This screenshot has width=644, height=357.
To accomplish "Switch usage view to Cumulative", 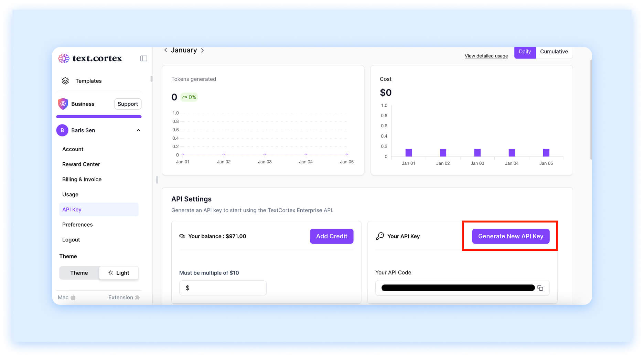I will point(554,52).
